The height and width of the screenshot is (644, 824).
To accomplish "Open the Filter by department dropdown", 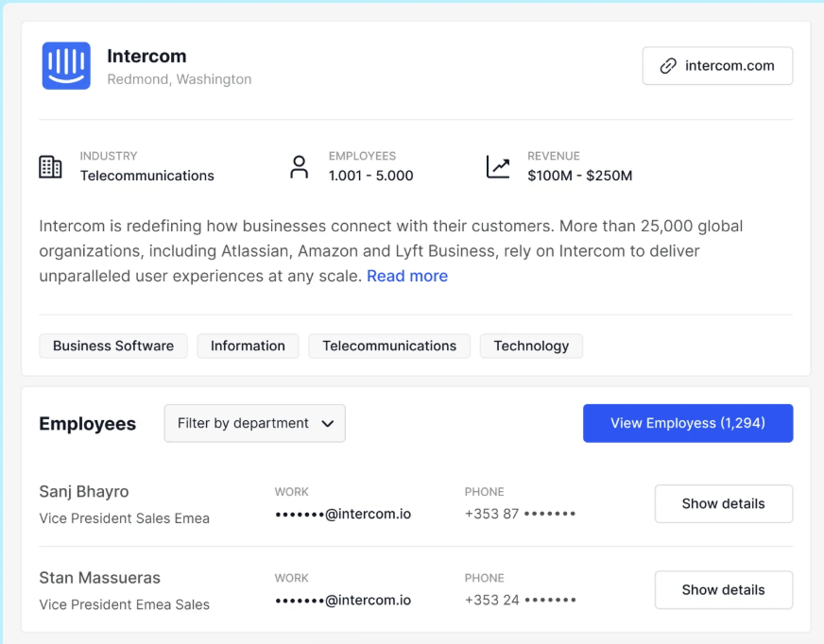I will coord(254,423).
